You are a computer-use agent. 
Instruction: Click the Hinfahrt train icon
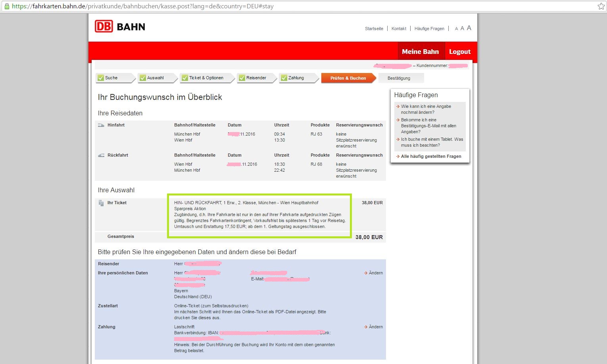click(x=101, y=125)
